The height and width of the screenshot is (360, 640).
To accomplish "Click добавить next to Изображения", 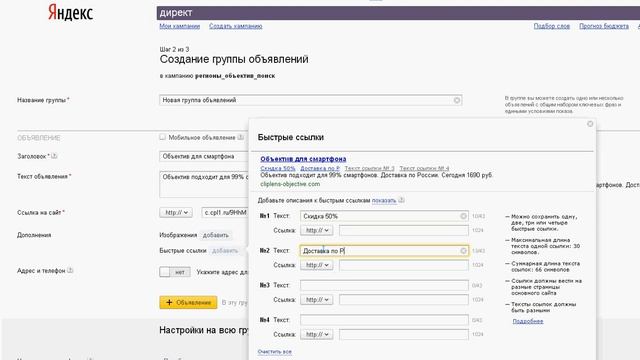I will pyautogui.click(x=216, y=235).
